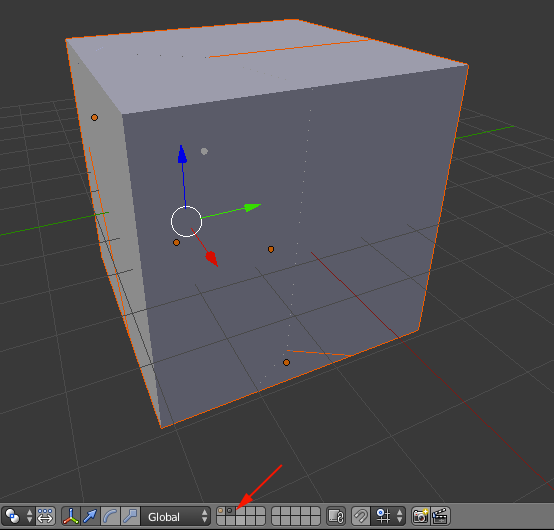This screenshot has height=530, width=554.
Task: Toggle the snap magnet icon
Action: (x=361, y=516)
